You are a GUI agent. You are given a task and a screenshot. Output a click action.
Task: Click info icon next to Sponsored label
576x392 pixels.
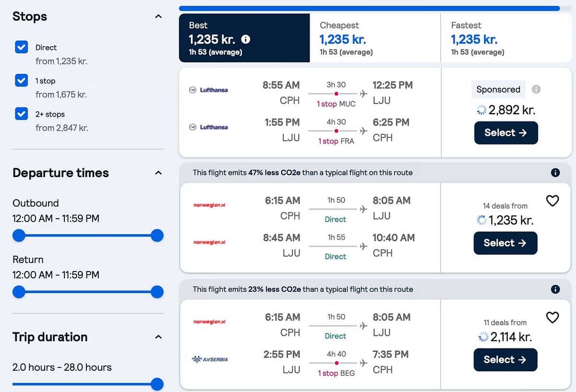point(536,89)
